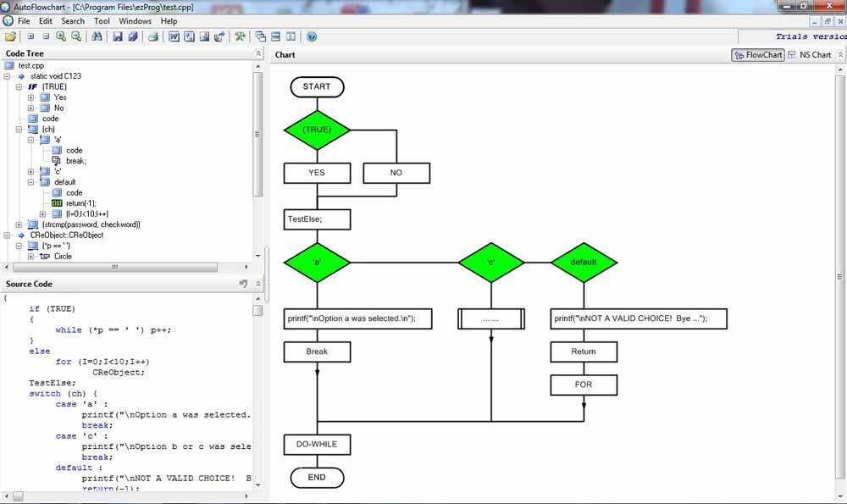Select the 'default' decision diamond in chart
Image resolution: width=847 pixels, height=504 pixels.
pyautogui.click(x=583, y=262)
